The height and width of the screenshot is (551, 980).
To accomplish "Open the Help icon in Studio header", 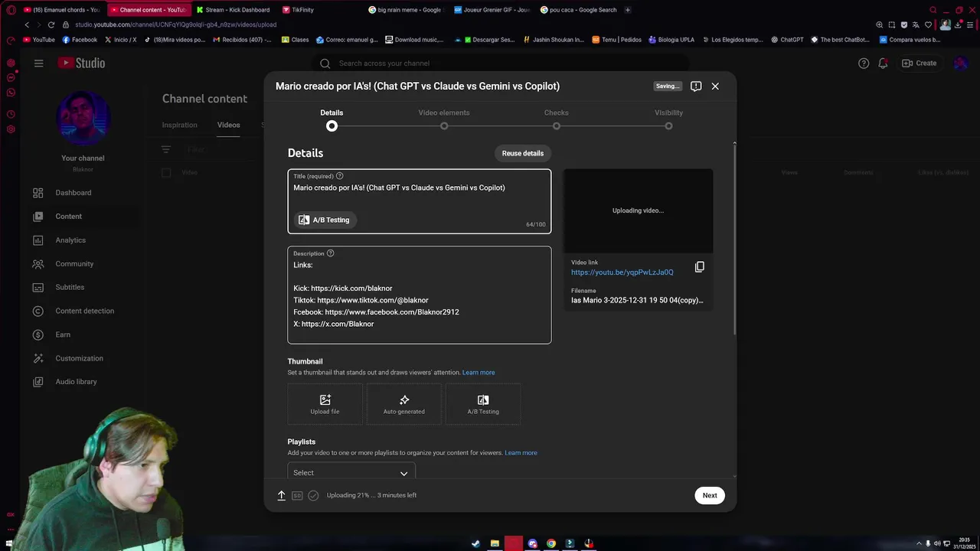I will [864, 63].
